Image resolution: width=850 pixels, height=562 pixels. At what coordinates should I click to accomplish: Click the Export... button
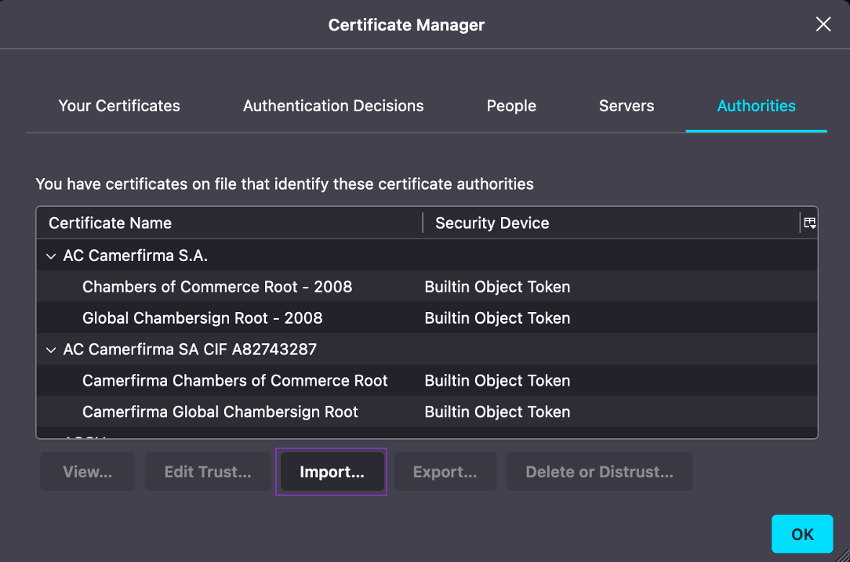pos(444,472)
